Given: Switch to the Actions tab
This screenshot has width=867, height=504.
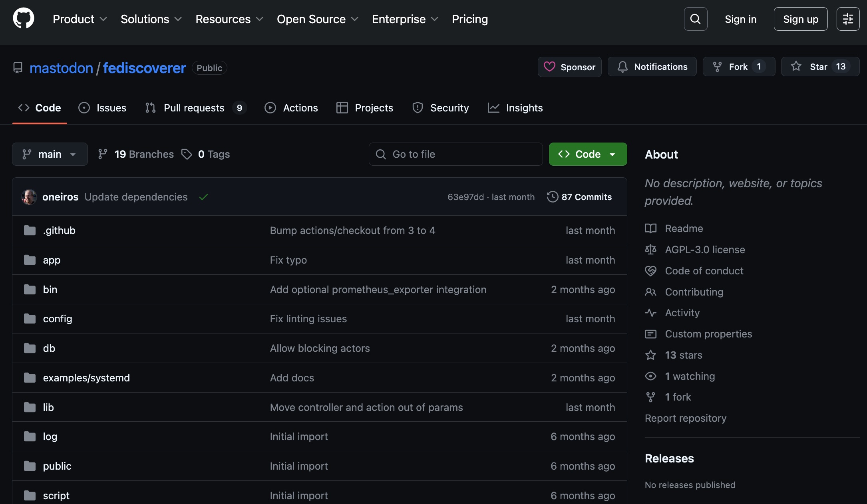Looking at the screenshot, I should point(291,108).
